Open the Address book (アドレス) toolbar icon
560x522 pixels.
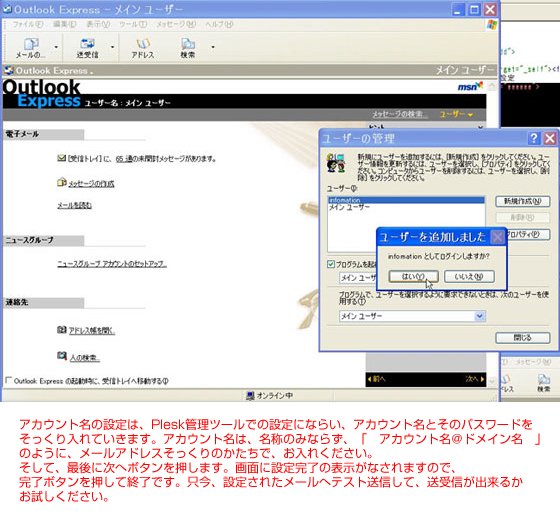click(x=142, y=48)
